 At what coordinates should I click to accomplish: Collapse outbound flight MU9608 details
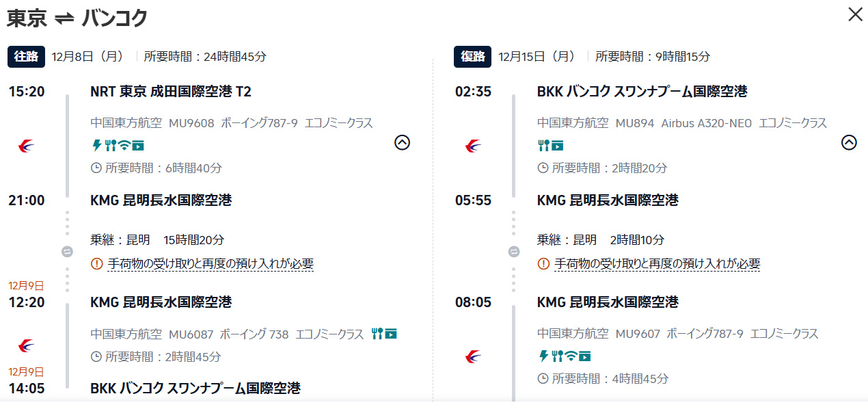(403, 142)
